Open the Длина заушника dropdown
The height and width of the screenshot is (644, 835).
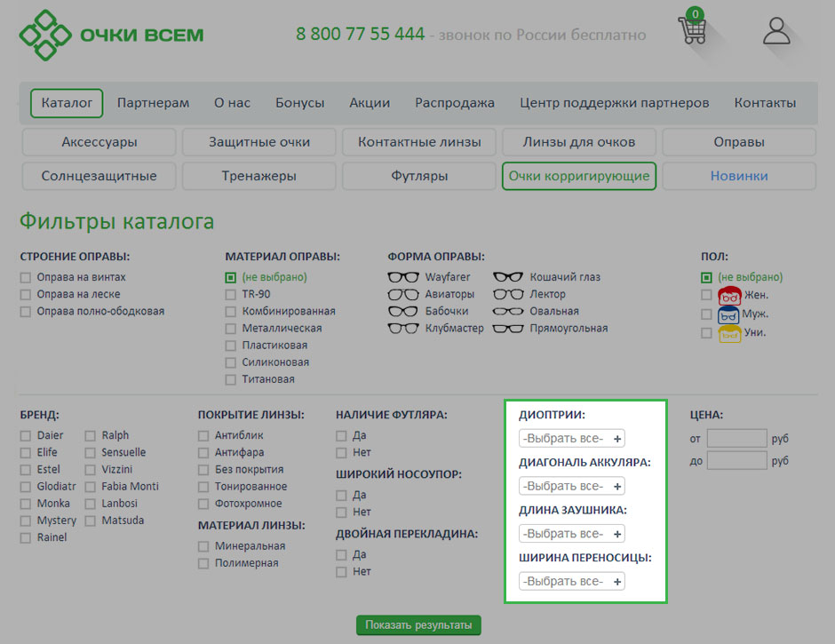572,534
